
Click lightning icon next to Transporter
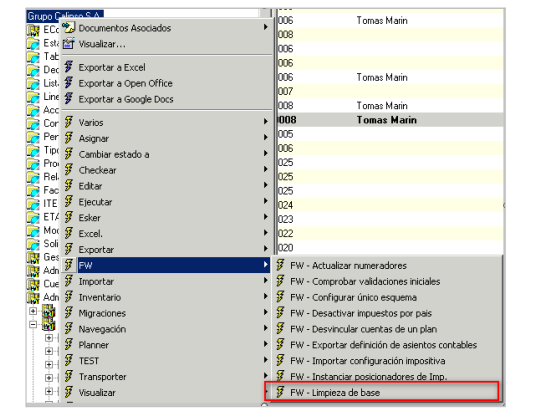coord(69,376)
